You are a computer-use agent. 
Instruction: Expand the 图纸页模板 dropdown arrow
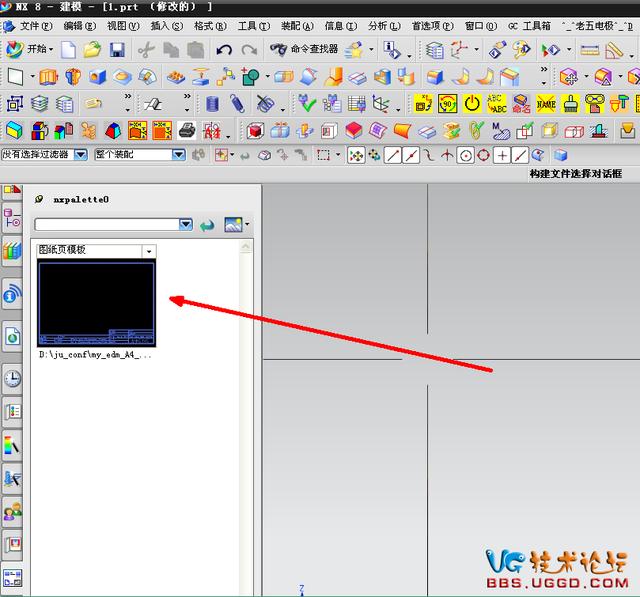[149, 251]
